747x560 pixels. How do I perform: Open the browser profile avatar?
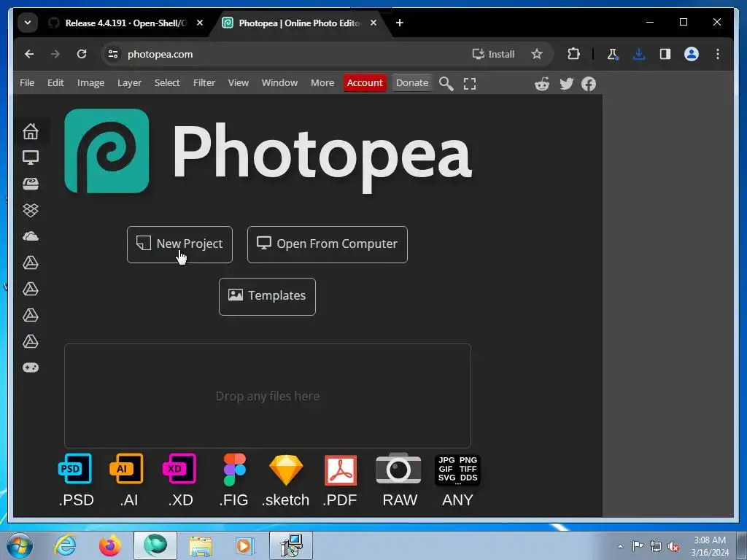(x=692, y=54)
